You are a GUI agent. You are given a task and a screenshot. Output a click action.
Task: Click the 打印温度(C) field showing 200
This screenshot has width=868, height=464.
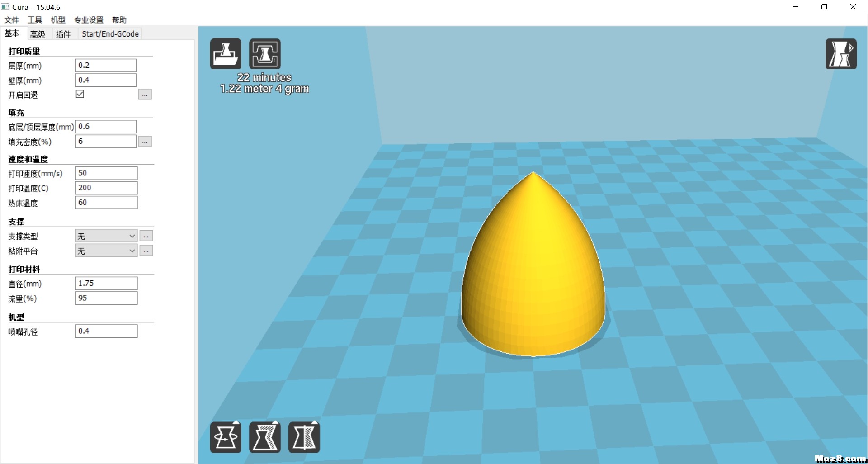pos(106,188)
